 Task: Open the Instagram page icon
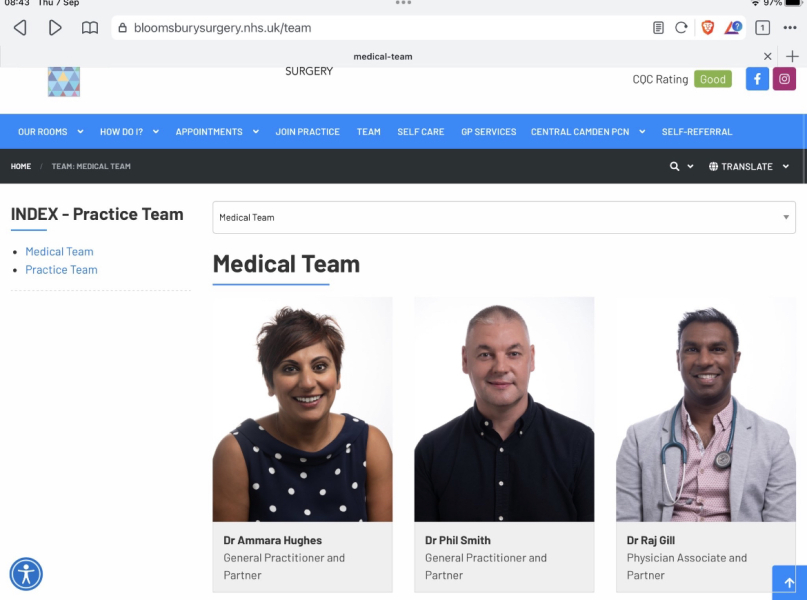(786, 78)
